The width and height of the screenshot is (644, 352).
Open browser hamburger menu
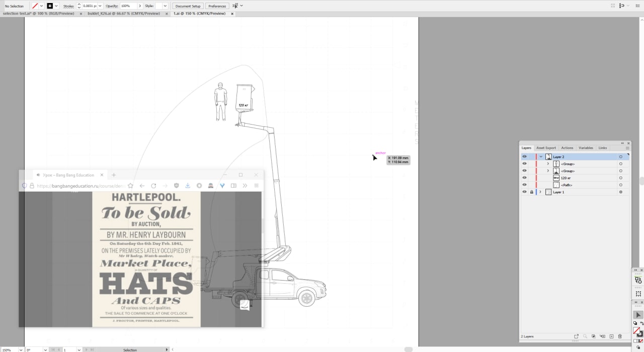pos(256,186)
